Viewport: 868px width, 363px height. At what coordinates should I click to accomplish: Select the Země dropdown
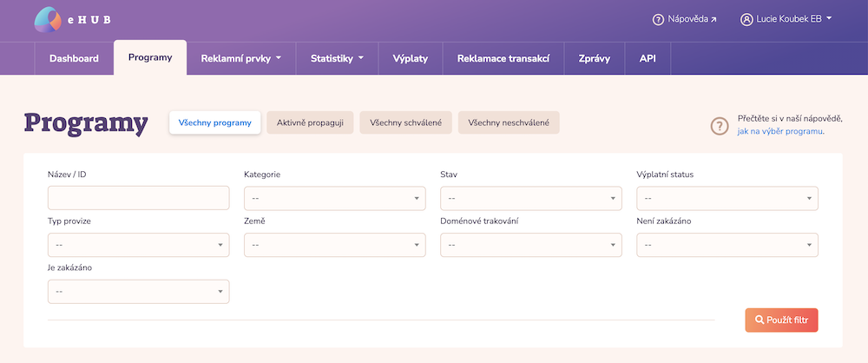[334, 245]
